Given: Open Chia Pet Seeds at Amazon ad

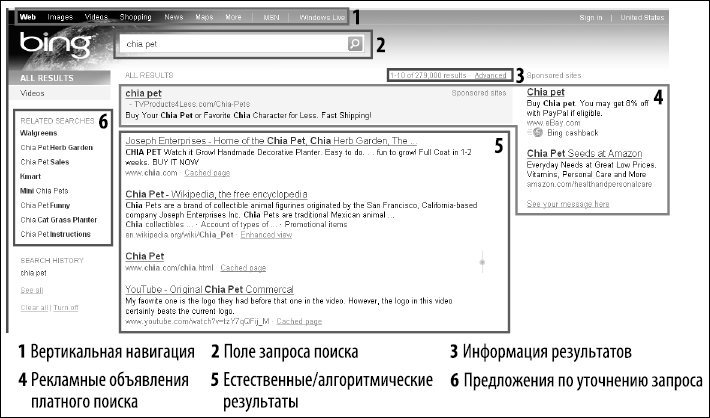Looking at the screenshot, I should click(584, 153).
